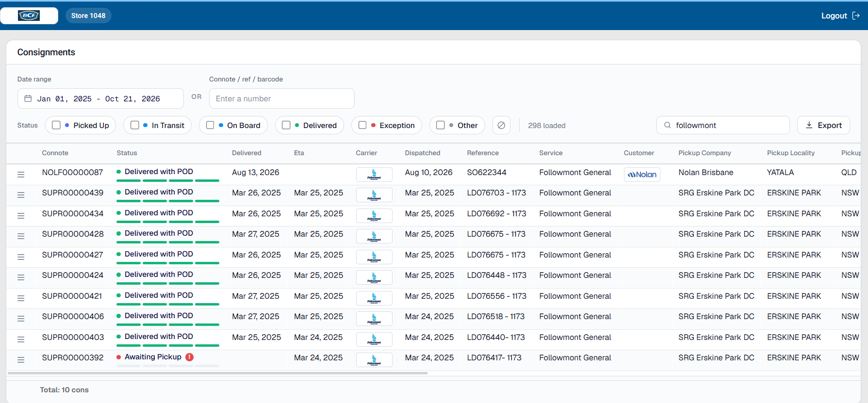Tick the Delivered status checkbox
Image resolution: width=868 pixels, height=403 pixels.
(x=286, y=125)
